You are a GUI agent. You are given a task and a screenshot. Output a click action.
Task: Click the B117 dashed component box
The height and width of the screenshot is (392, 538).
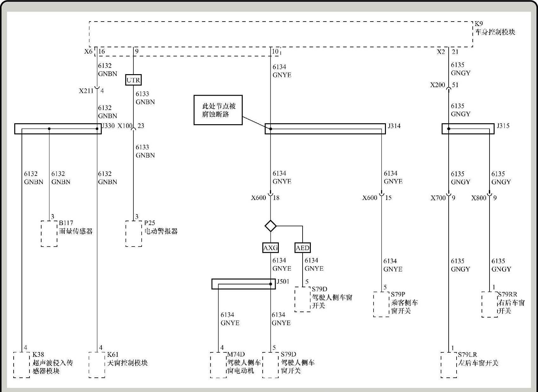[49, 234]
